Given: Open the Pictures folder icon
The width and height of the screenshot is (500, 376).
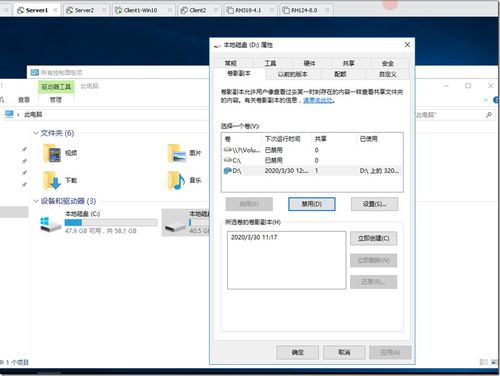Looking at the screenshot, I should pos(177,154).
